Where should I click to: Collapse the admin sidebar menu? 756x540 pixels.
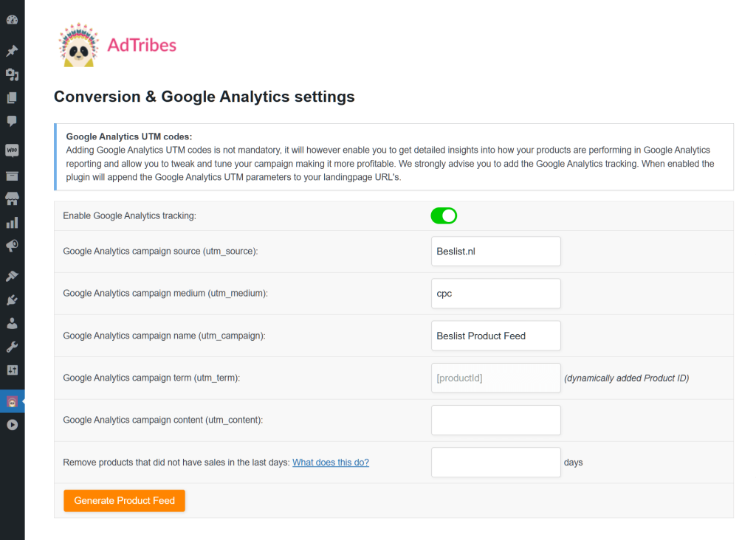click(x=11, y=424)
